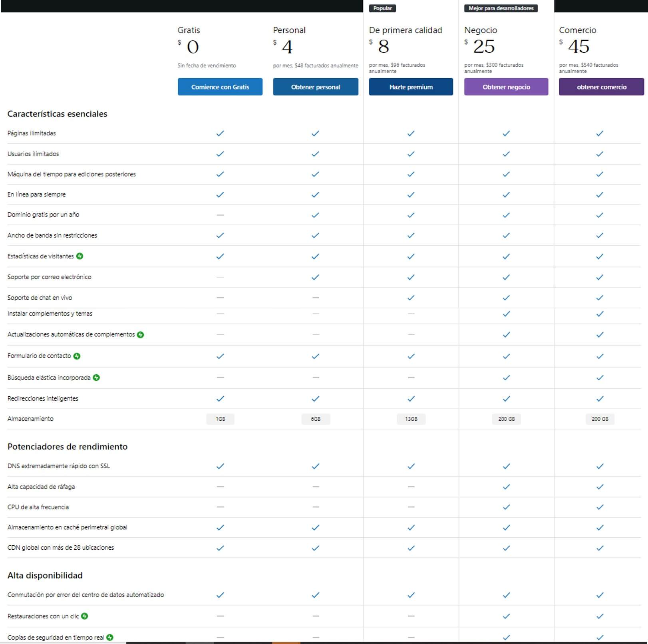Click the Obtener personal button
Viewport: 648px width, 644px height.
point(316,87)
